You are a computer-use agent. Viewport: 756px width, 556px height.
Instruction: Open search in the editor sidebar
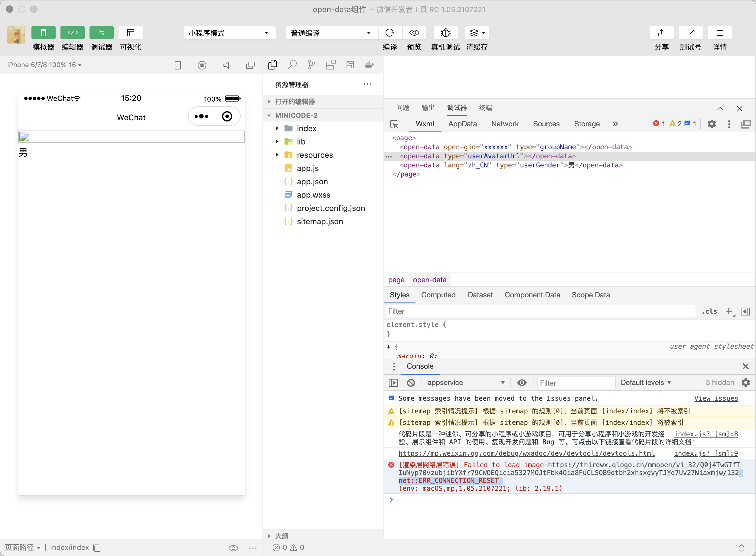(292, 65)
